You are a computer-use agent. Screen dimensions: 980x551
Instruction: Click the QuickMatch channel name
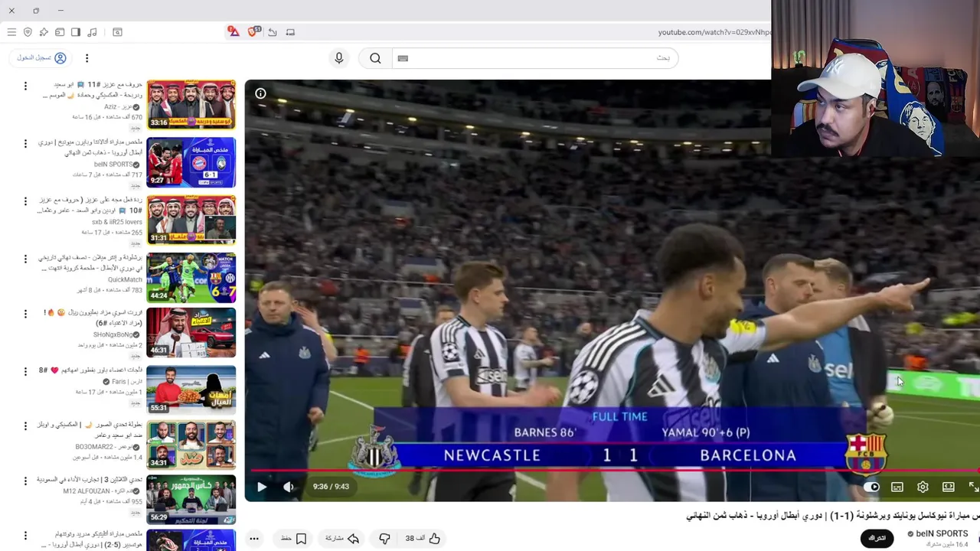coord(125,280)
